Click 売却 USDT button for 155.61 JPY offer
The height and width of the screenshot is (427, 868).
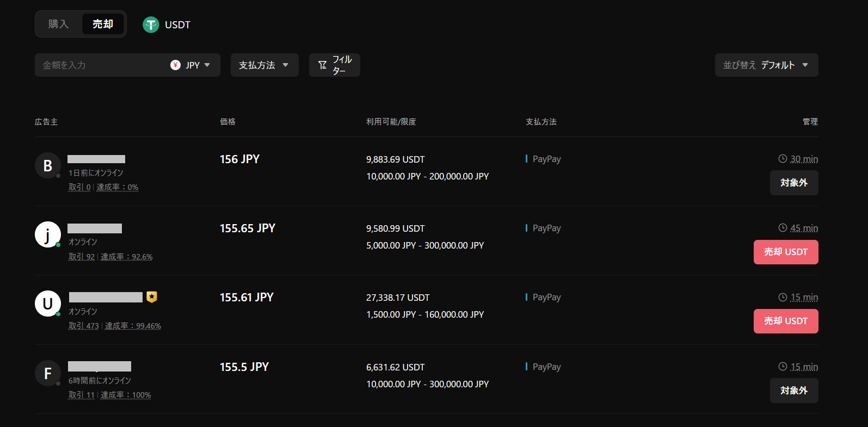(x=785, y=321)
